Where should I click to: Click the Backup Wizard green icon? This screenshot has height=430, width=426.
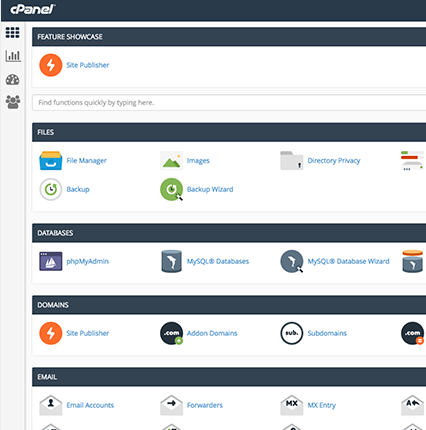pos(172,189)
